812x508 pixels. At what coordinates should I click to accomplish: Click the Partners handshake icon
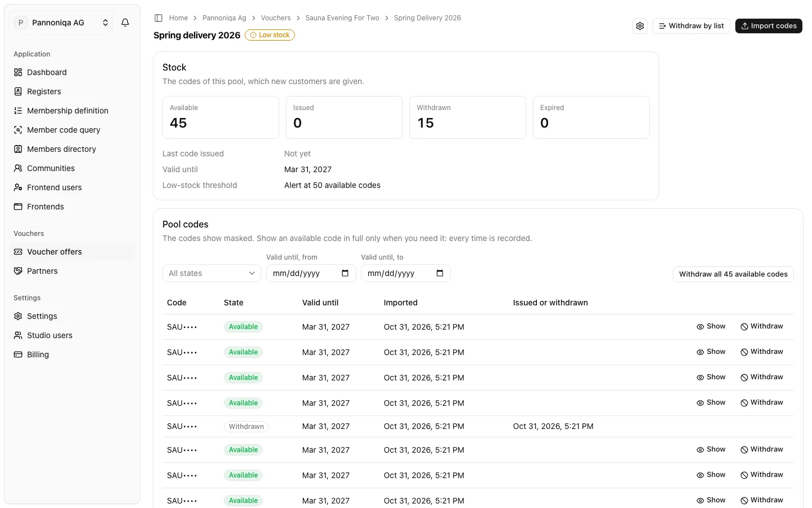click(18, 271)
